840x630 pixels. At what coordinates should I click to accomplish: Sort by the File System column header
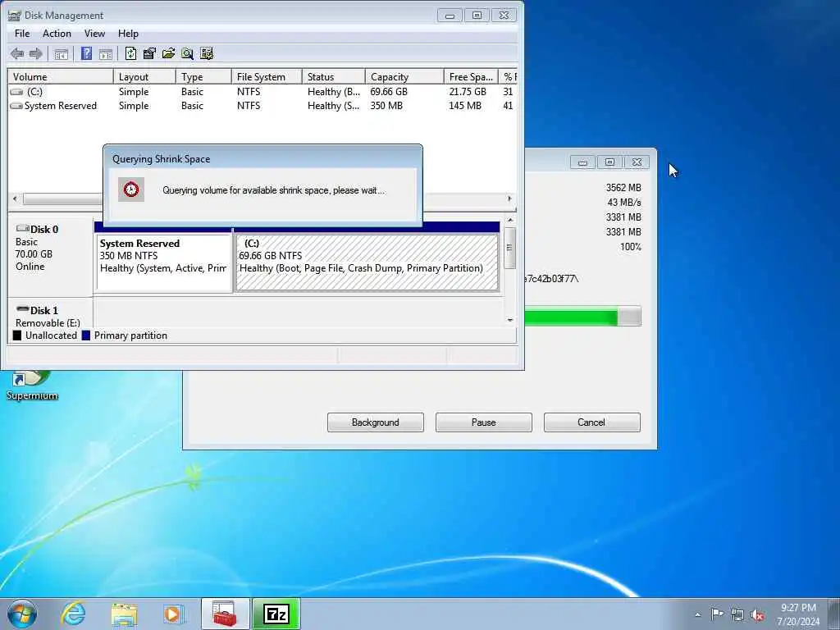point(267,76)
